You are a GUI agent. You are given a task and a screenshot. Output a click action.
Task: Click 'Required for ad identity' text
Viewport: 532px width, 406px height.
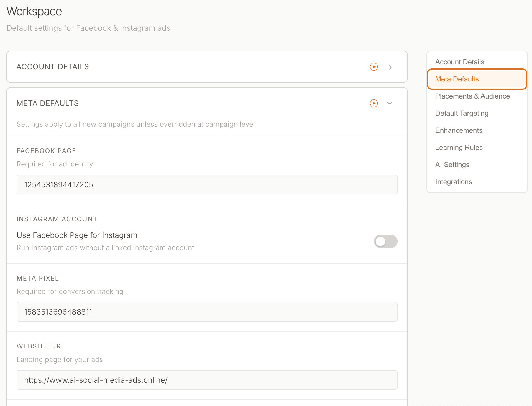[x=55, y=164]
